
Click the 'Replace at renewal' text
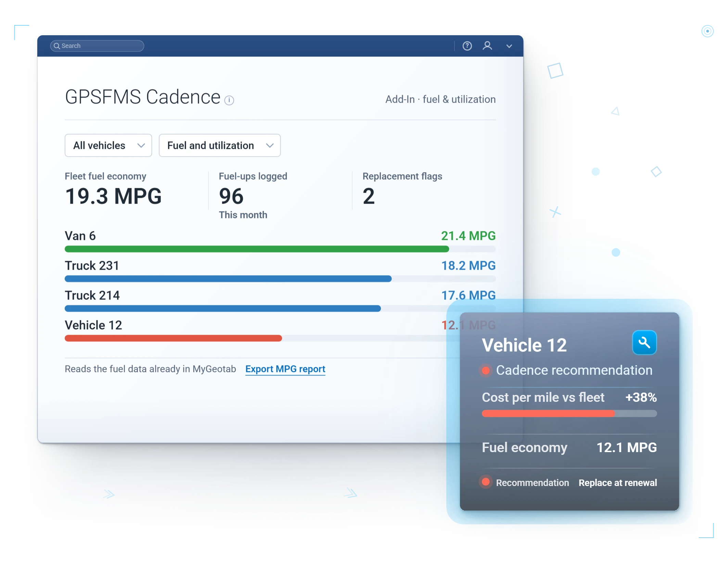coord(618,483)
